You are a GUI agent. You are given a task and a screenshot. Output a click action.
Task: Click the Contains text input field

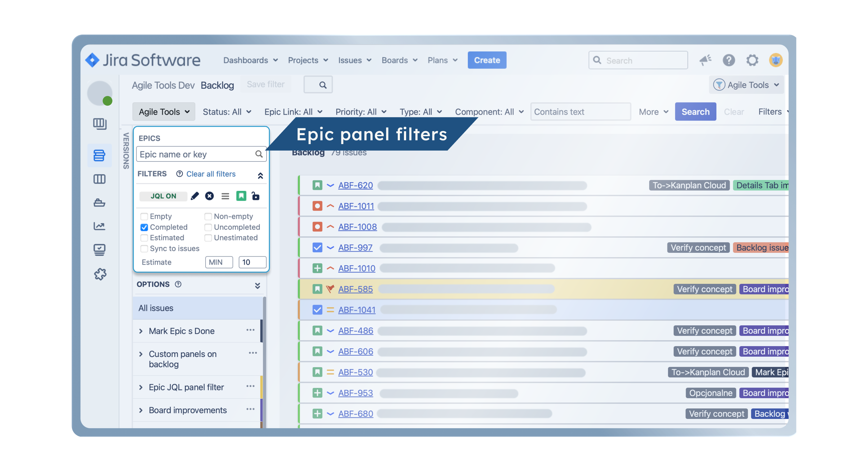pos(580,112)
